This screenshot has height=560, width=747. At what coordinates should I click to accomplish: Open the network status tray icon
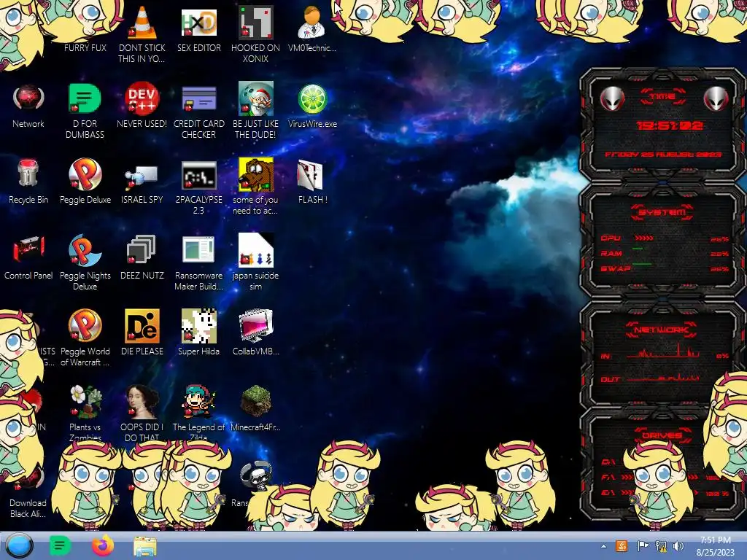[661, 546]
